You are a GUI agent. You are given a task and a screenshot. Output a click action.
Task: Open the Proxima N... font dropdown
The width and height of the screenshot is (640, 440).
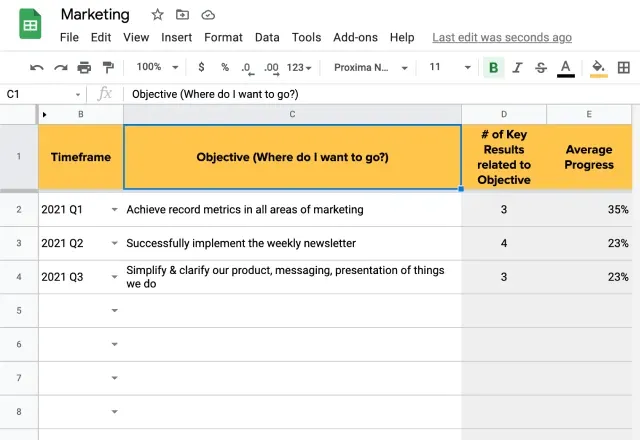(371, 67)
